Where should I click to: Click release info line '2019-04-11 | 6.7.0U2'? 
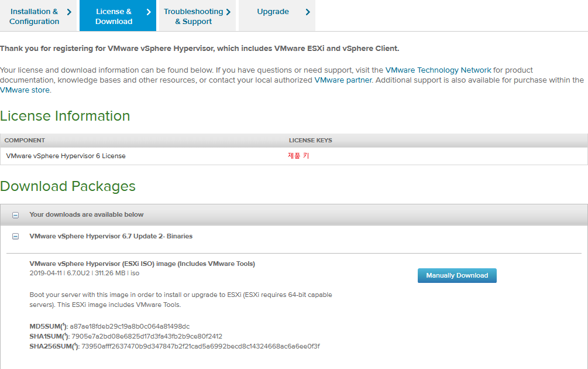click(x=84, y=274)
